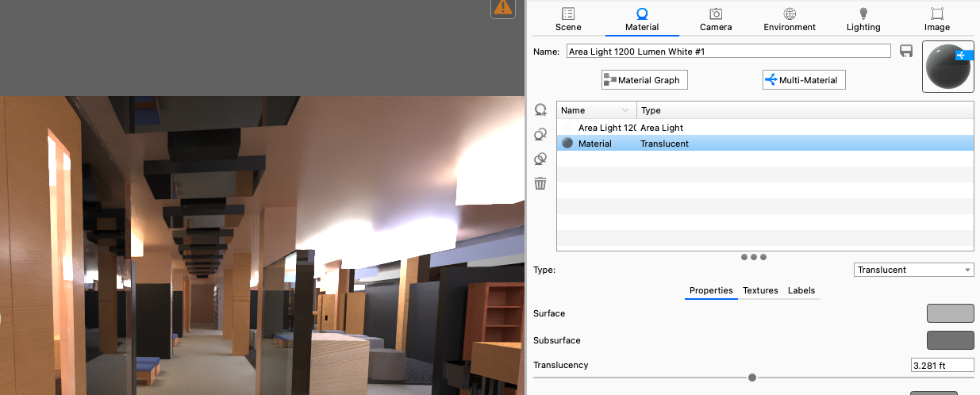Open the Material Graph
The width and height of the screenshot is (980, 395).
(x=644, y=80)
